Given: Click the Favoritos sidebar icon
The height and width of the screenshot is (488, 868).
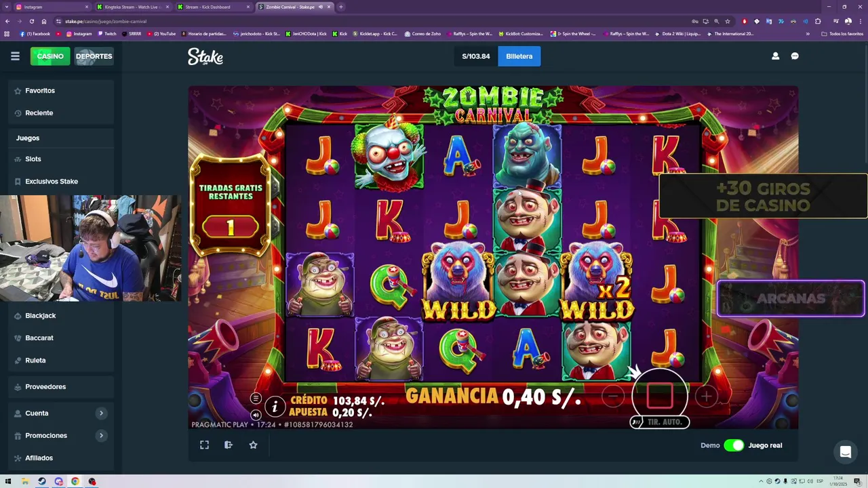Looking at the screenshot, I should point(18,90).
